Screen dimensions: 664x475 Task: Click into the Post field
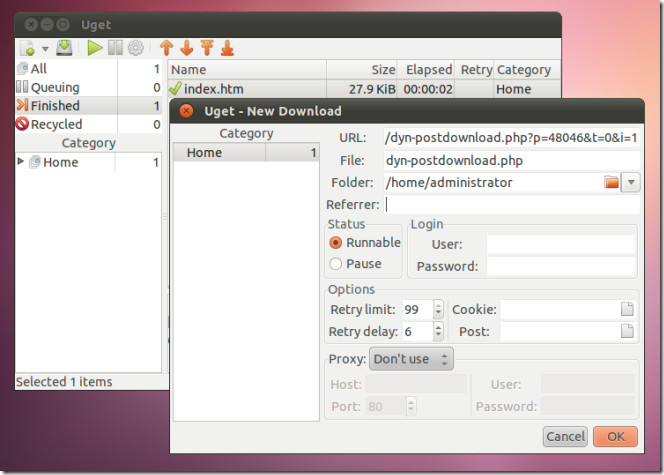[560, 331]
